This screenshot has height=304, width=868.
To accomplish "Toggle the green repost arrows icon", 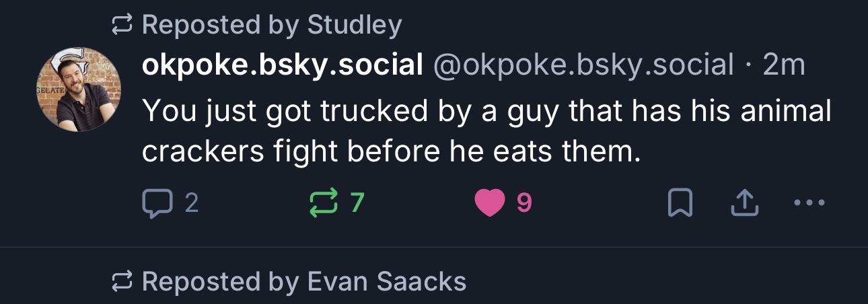I will tap(324, 203).
